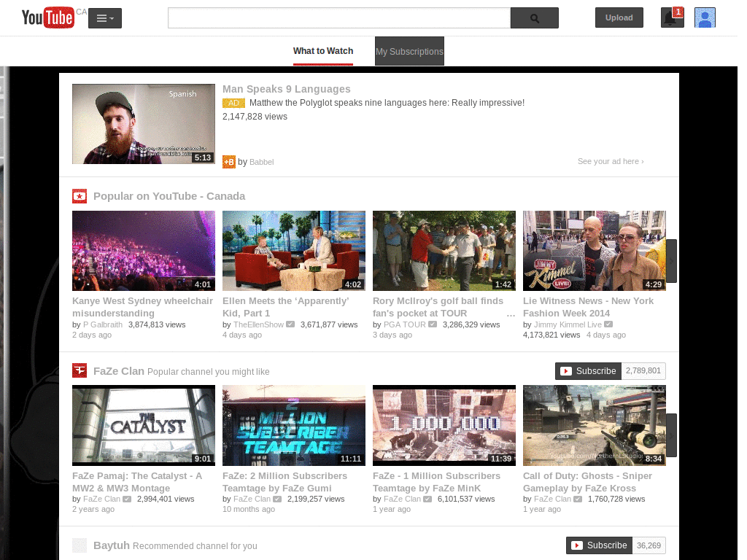Image resolution: width=747 pixels, height=560 pixels.
Task: Click verified badge next to PGA TOUR
Action: 433,324
